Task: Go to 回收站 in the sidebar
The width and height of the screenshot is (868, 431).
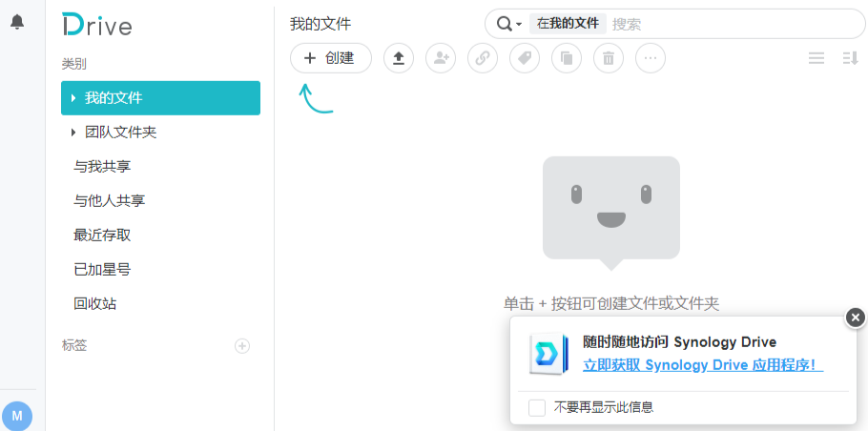Action: point(95,304)
